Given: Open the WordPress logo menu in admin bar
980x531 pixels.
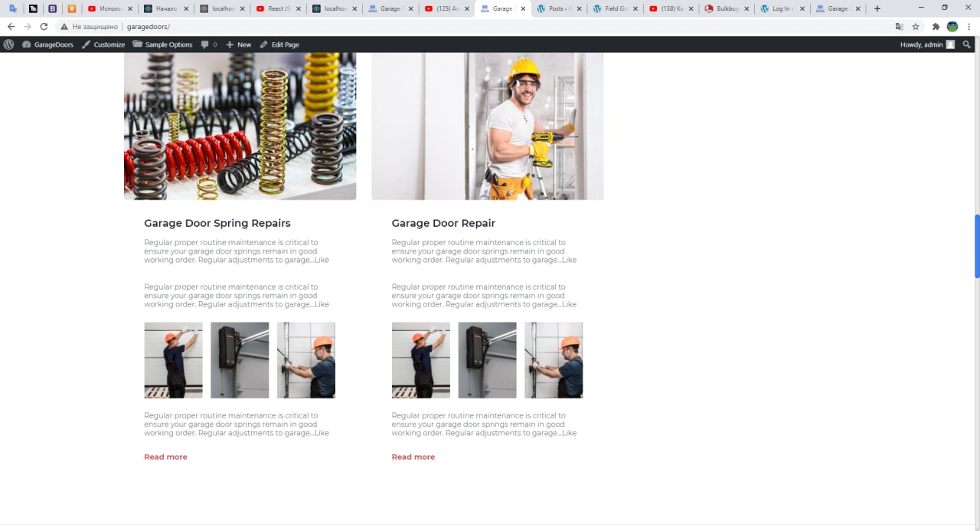Looking at the screenshot, I should (8, 44).
